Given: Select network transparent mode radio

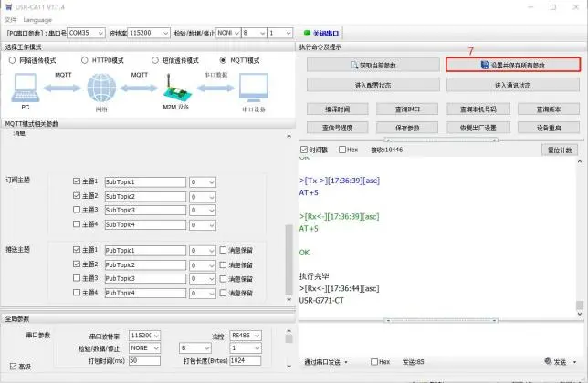Looking at the screenshot, I should [12, 60].
